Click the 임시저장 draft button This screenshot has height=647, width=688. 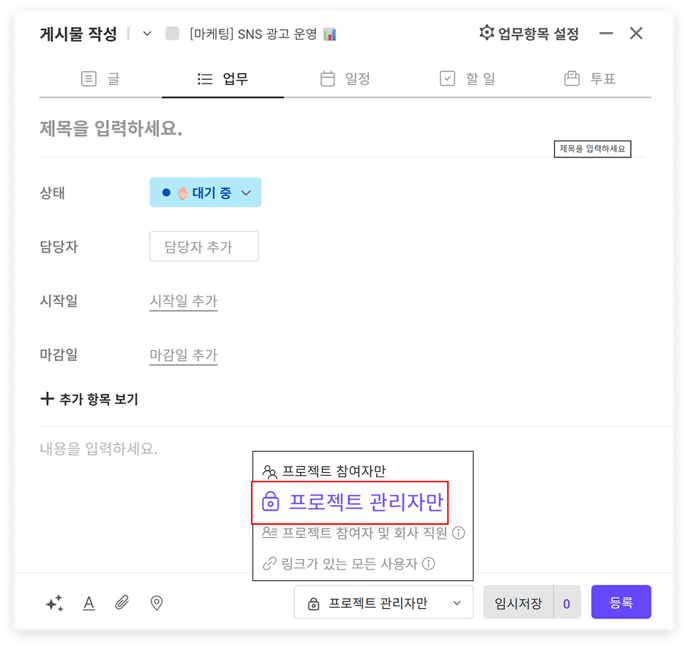[x=517, y=603]
